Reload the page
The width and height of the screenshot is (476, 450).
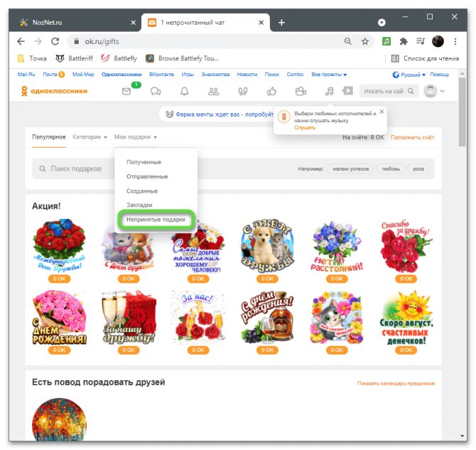55,41
